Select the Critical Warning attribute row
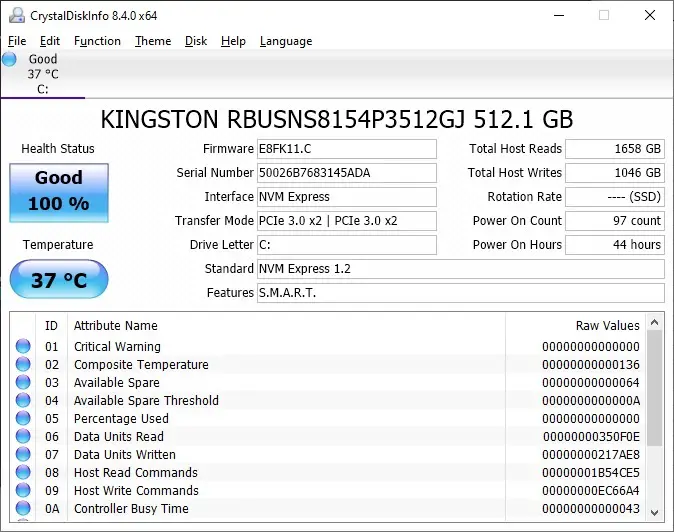The height and width of the screenshot is (532, 674). click(x=328, y=346)
